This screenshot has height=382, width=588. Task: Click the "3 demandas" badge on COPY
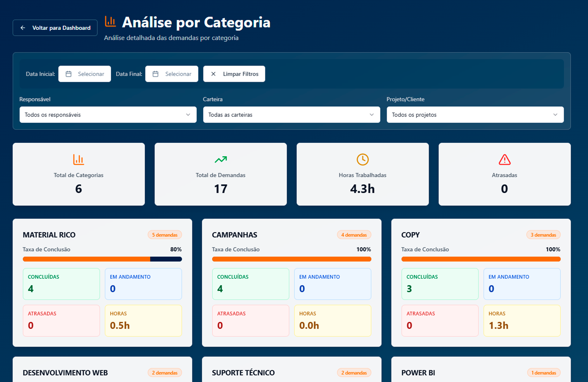click(x=543, y=235)
